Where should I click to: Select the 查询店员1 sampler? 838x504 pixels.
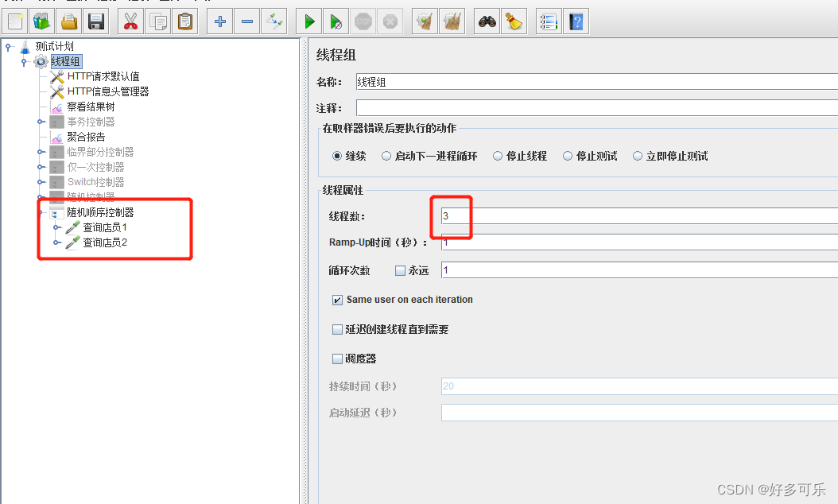point(105,227)
